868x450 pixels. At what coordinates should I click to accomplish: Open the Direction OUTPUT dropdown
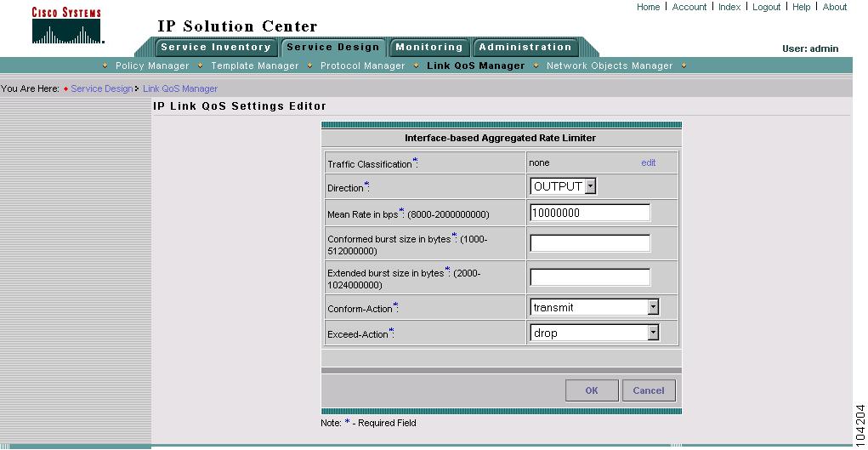point(563,187)
